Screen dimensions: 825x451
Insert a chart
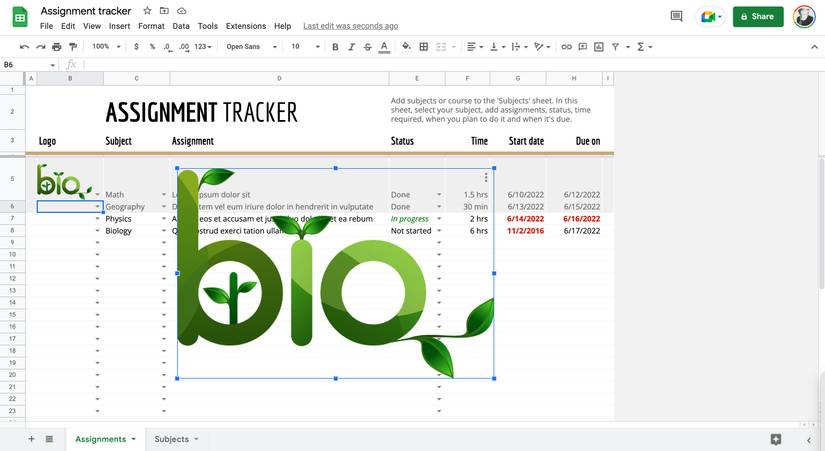599,47
